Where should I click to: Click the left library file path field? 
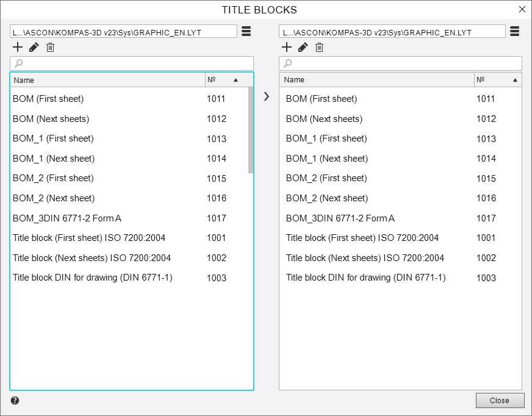pyautogui.click(x=123, y=32)
